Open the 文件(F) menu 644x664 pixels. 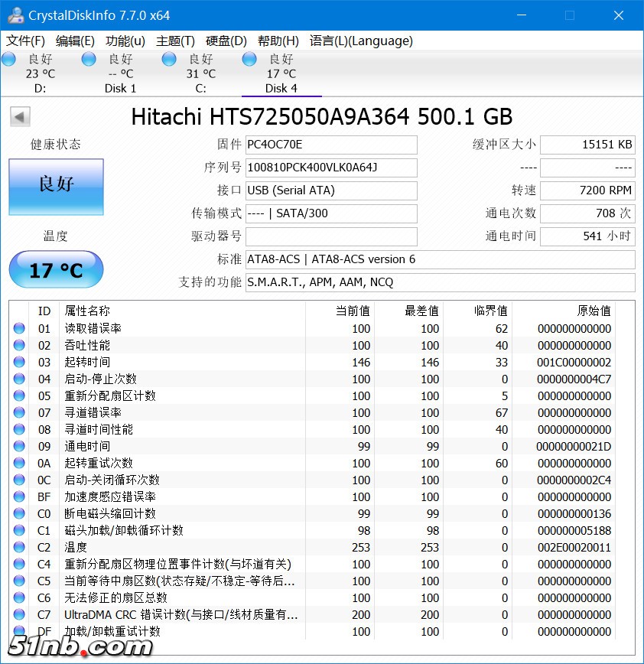pos(25,41)
